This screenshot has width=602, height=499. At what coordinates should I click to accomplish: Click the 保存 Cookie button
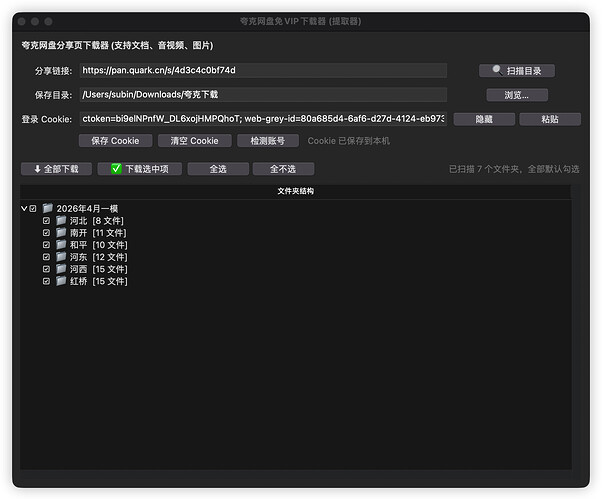[x=115, y=141]
